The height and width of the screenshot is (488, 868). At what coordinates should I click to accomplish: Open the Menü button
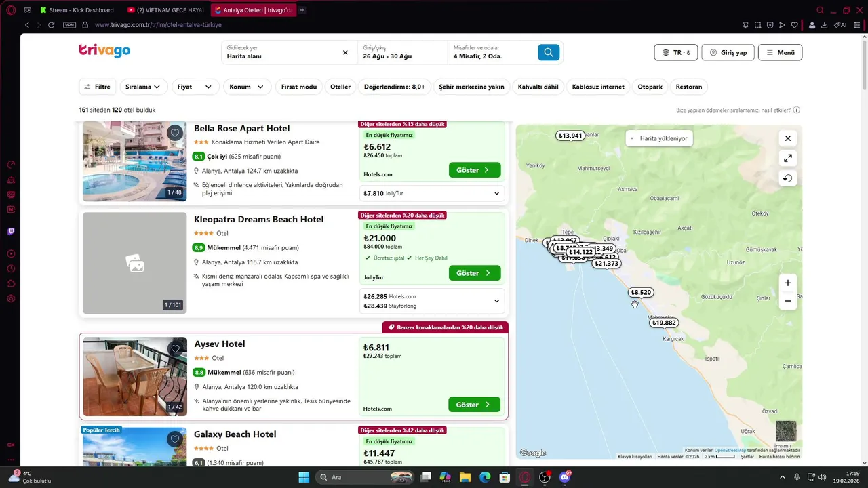point(780,52)
